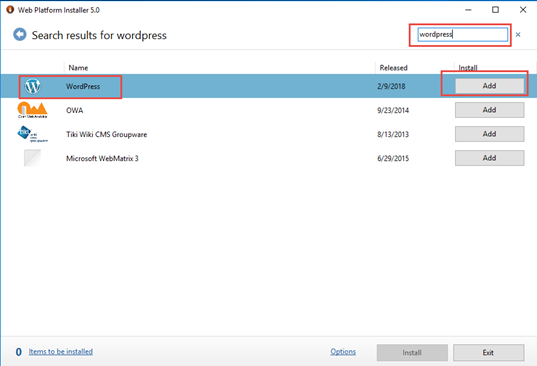537x366 pixels.
Task: Click the blue back arrow icon
Action: [20, 35]
